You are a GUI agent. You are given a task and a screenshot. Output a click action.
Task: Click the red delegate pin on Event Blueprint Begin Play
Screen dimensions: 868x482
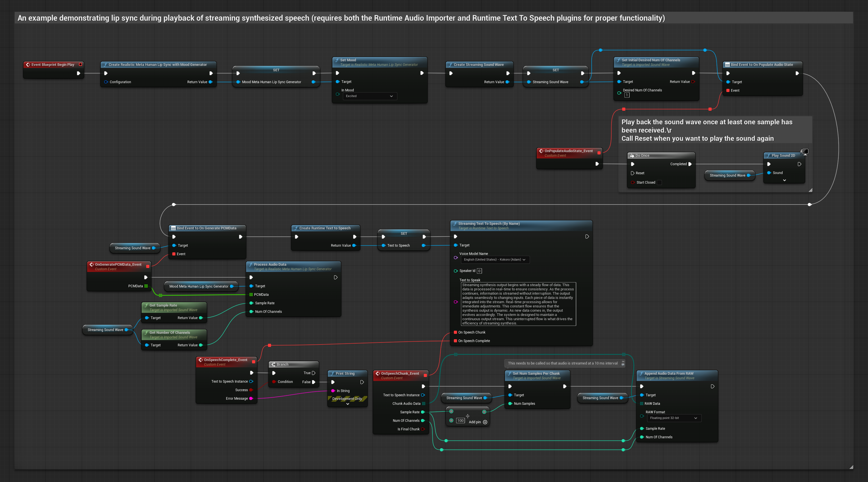click(x=81, y=64)
